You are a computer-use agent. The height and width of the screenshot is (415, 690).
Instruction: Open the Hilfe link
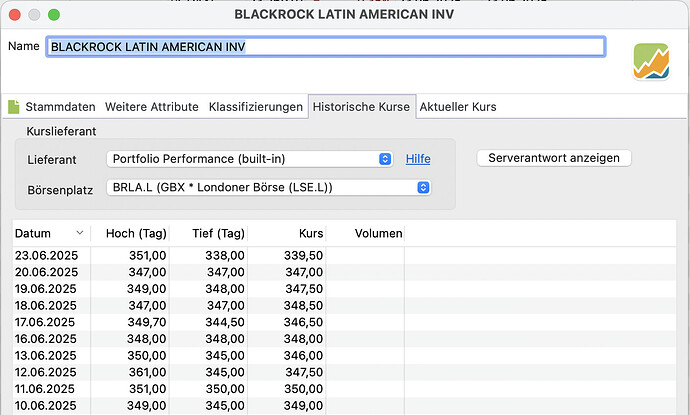tap(418, 159)
